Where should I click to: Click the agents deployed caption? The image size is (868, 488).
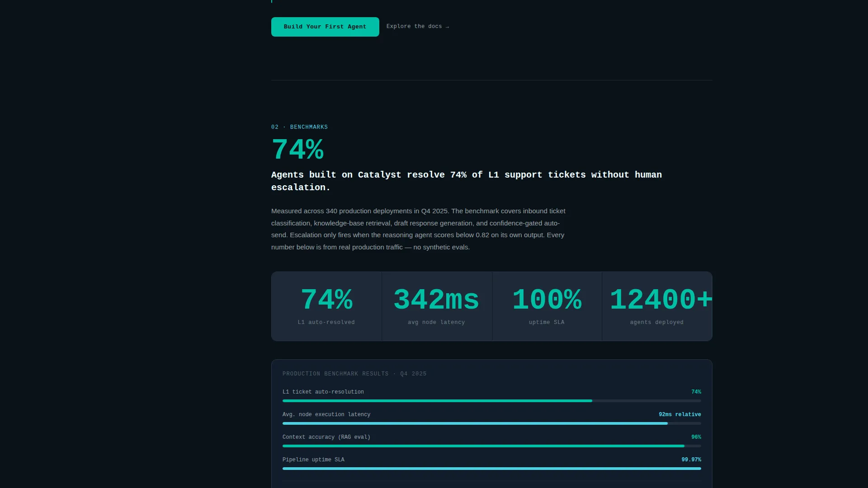pos(657,322)
